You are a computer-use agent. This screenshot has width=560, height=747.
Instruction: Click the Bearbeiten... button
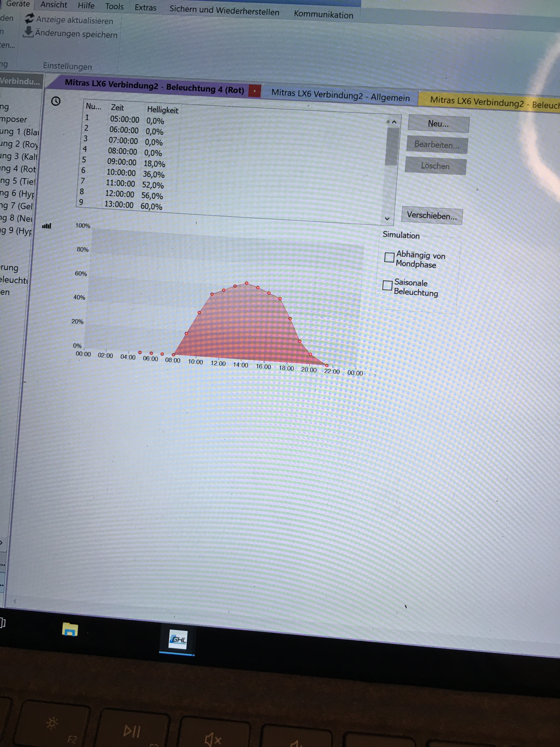[x=437, y=145]
